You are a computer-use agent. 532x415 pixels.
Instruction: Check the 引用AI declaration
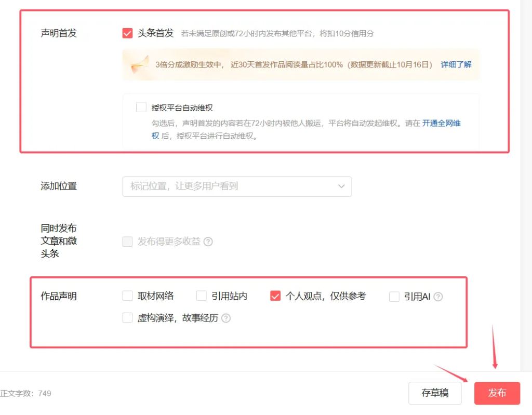tap(393, 296)
